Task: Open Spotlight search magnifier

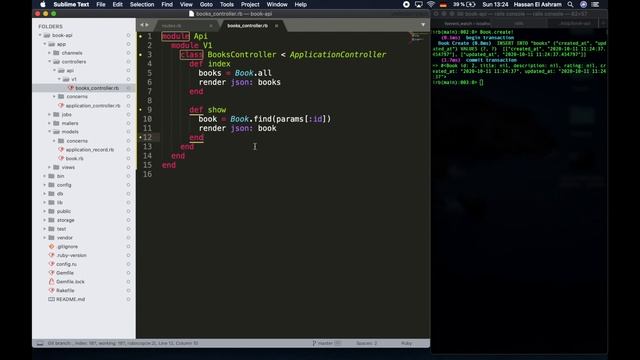Action: pos(570,4)
